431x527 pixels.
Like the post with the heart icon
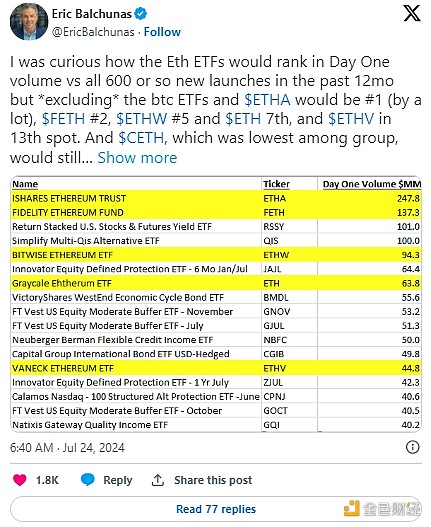point(20,480)
